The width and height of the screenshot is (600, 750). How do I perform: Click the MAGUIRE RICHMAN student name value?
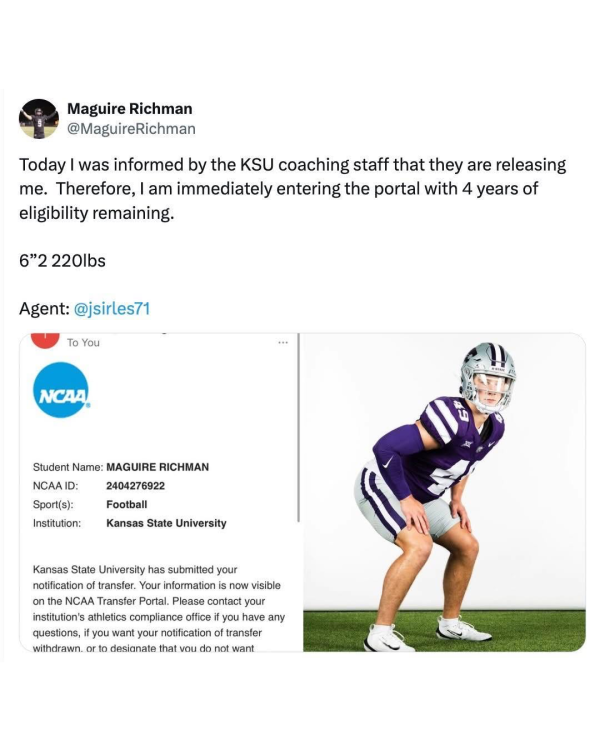tap(157, 467)
